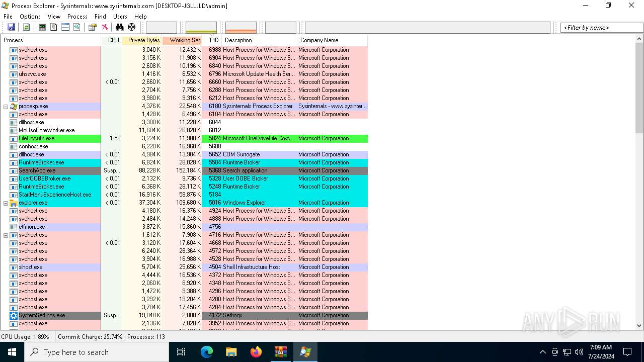This screenshot has height=362, width=644.
Task: Open File Explorer from the taskbar
Action: (231, 352)
